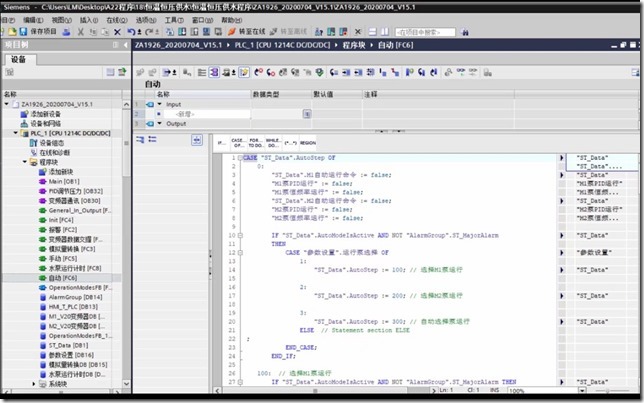The width and height of the screenshot is (644, 403).
Task: Toggle the highlighted notepad icon in editor toolbar
Action: click(x=244, y=72)
